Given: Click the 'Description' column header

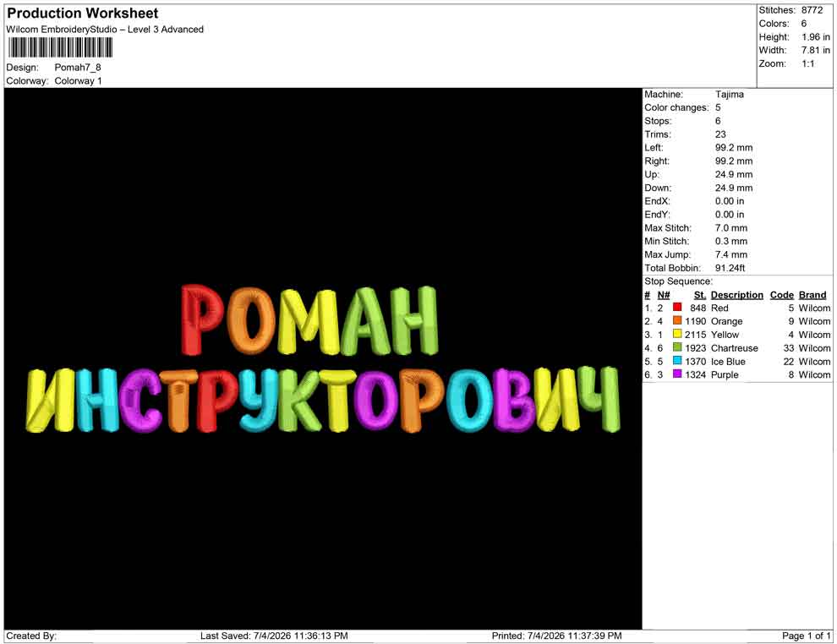Looking at the screenshot, I should click(x=736, y=294).
